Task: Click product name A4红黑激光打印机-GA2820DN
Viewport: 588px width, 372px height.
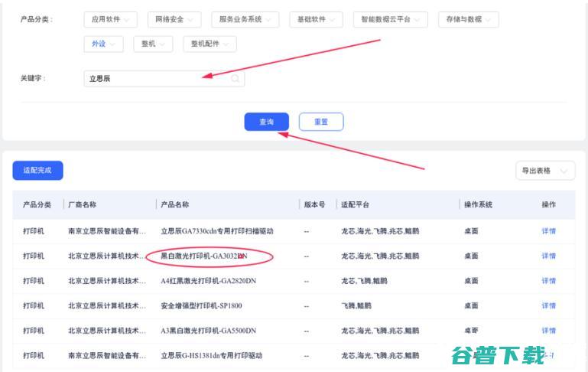Action: click(209, 281)
